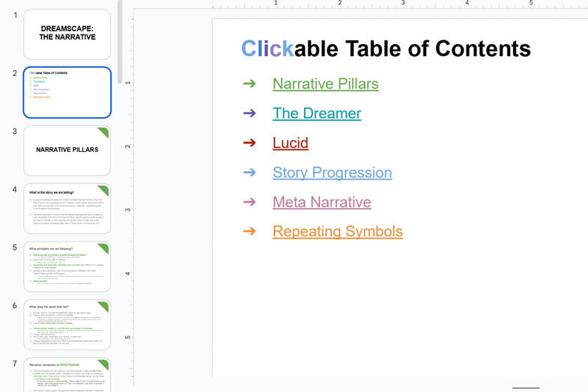
Task: Open the Narrative Pillars link
Action: pos(325,84)
